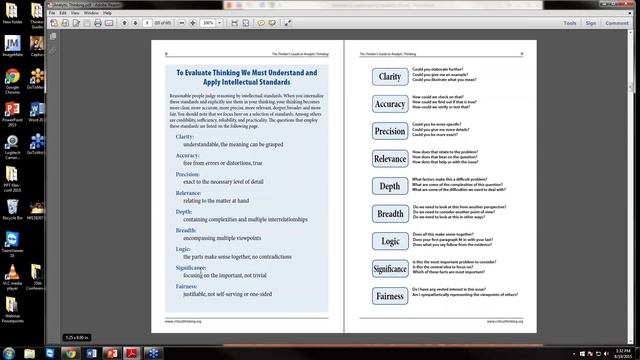Open the zoom level dropdown arrow

pos(219,23)
